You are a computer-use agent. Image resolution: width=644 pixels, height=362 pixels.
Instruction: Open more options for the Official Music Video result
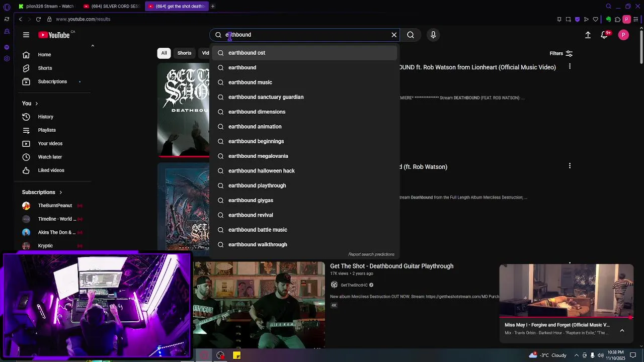(570, 67)
